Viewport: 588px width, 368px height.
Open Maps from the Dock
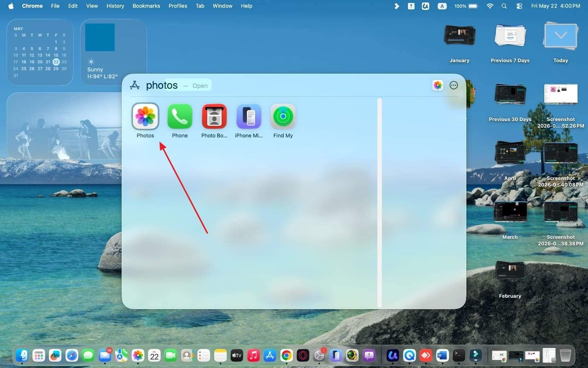[x=121, y=355]
